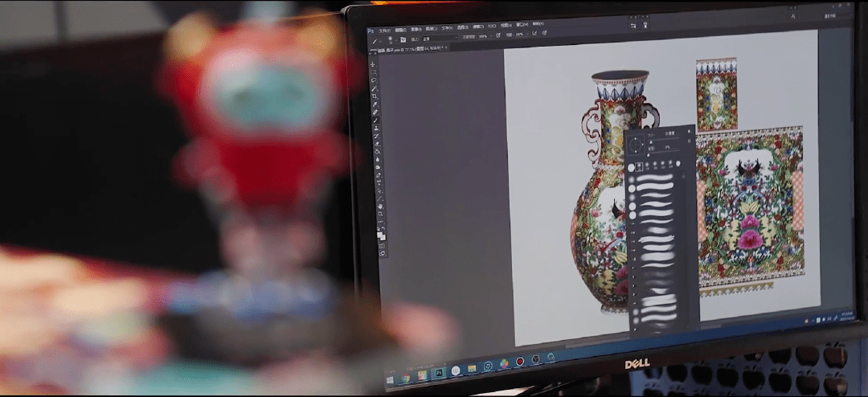Viewport: 868px width, 397px height.
Task: Choose the Zoom magnifier tool
Action: click(x=380, y=215)
